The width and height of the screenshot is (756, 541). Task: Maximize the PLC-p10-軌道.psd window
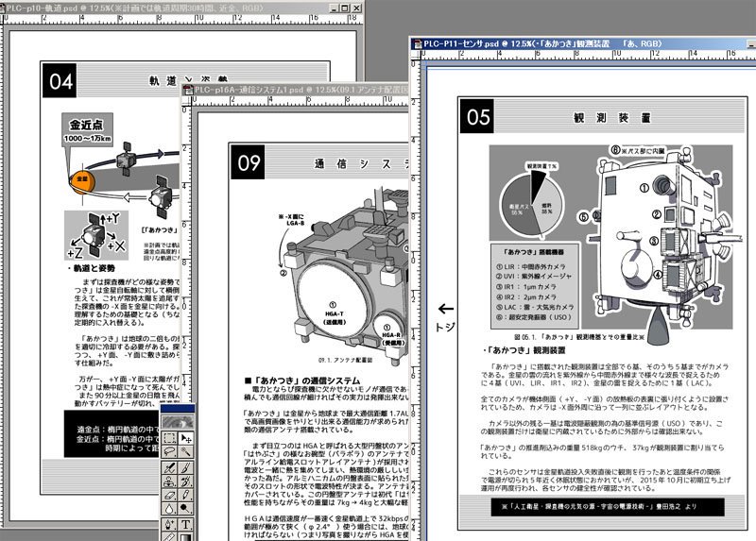[x=345, y=8]
